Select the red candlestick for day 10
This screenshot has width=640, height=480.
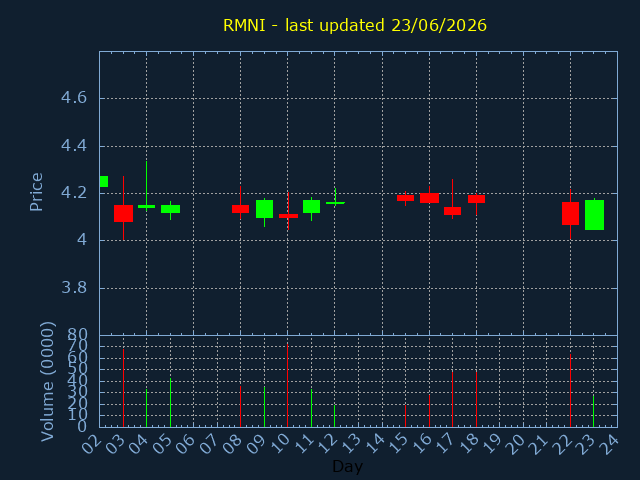tap(288, 216)
